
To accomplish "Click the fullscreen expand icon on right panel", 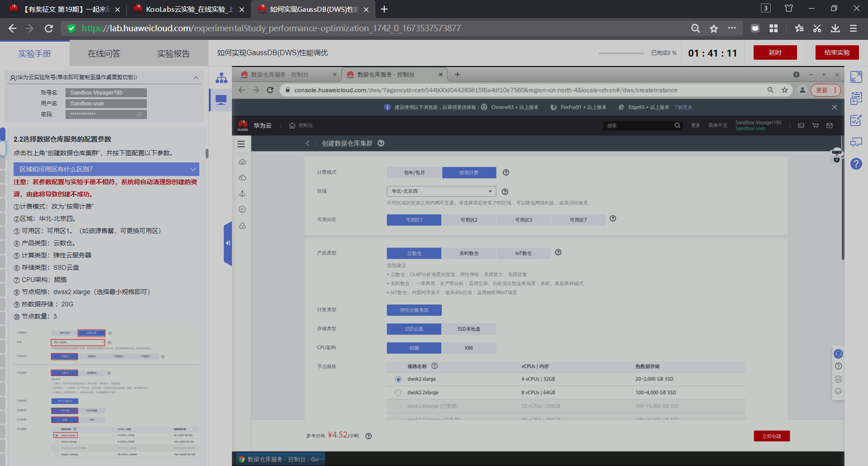I will 856,77.
